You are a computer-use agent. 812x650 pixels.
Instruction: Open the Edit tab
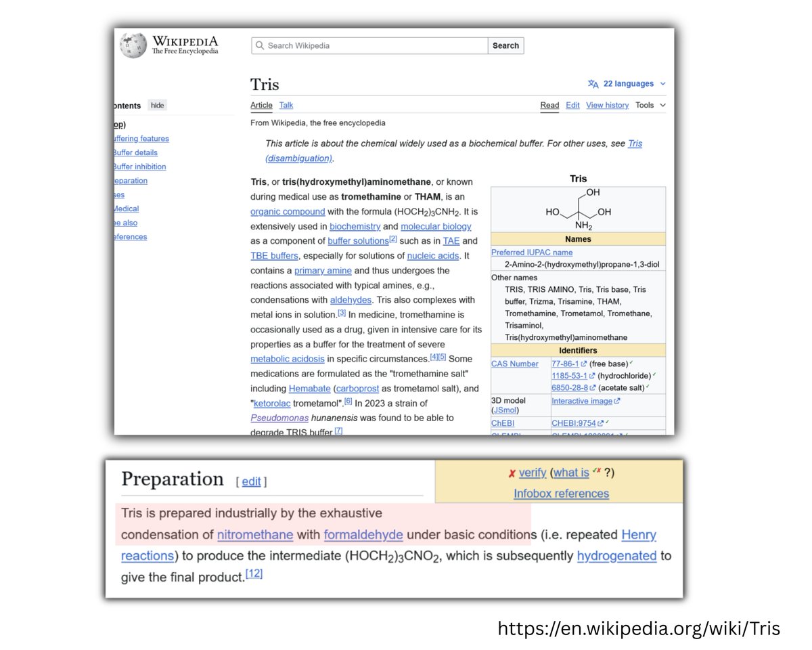coord(572,105)
